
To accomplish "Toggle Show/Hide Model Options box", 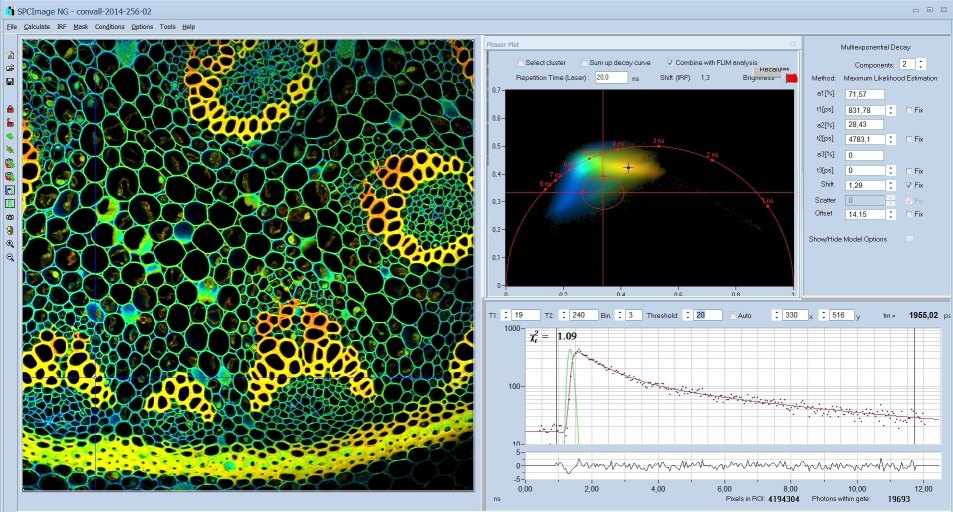I will click(x=909, y=239).
